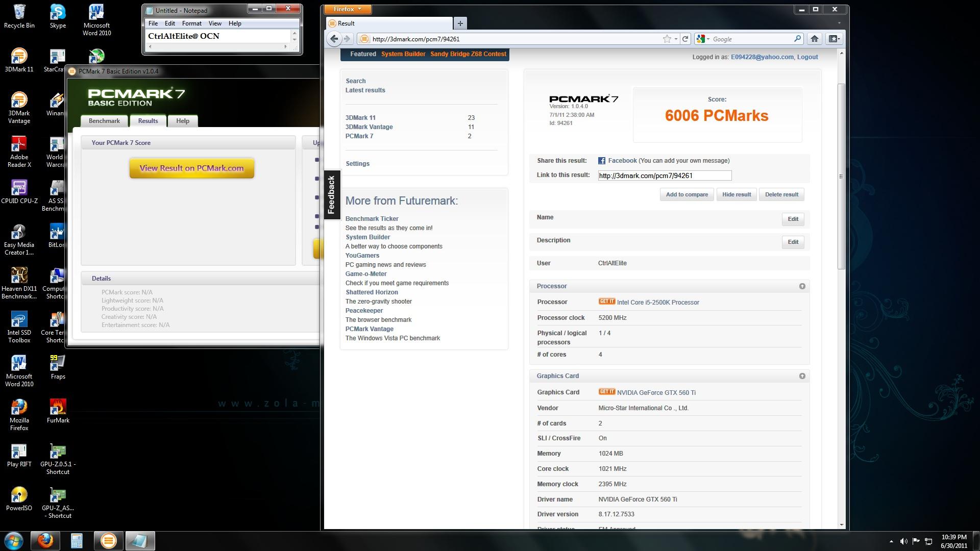Image resolution: width=980 pixels, height=551 pixels.
Task: Launch Skype from the desktop
Action: pyautogui.click(x=58, y=16)
